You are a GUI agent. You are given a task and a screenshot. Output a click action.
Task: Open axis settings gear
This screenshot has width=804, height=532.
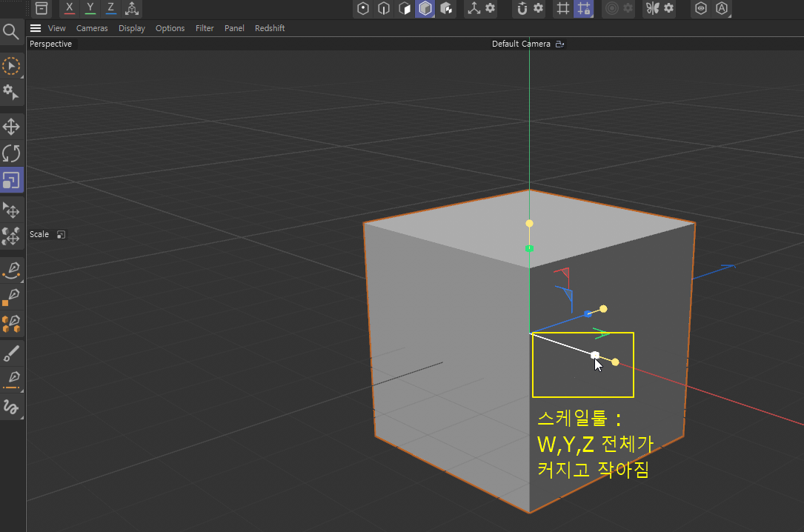(x=491, y=8)
